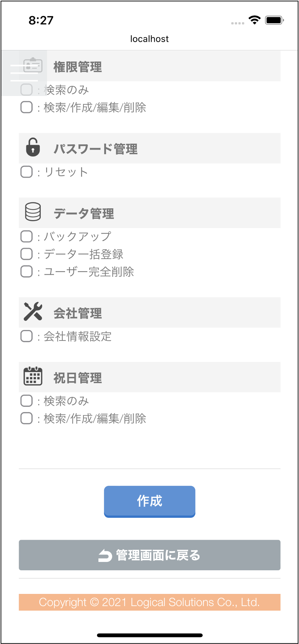This screenshot has width=299, height=644.
Task: Click the wrench tools icon for 会社管理
Action: (x=33, y=311)
